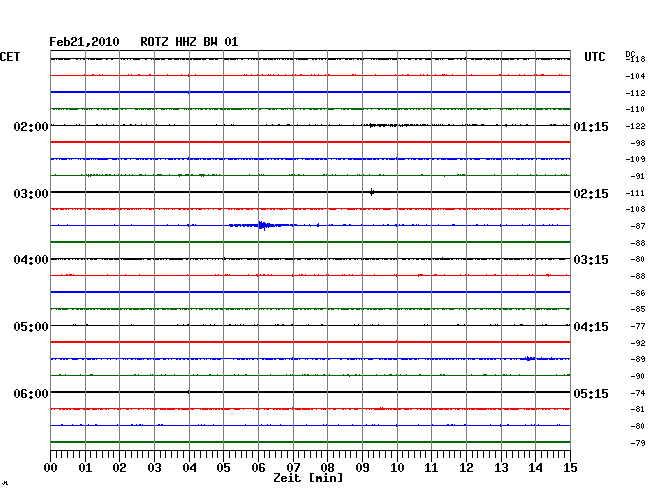
Task: Click the 03 minute axis label
Action: coord(154,468)
